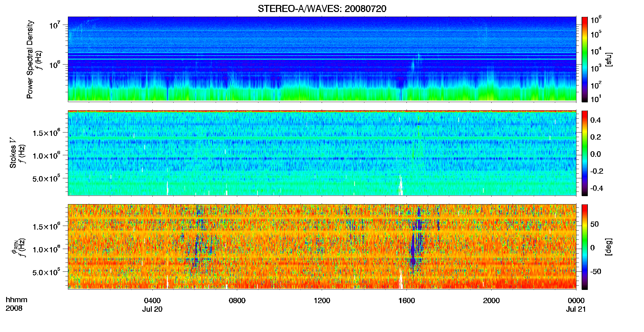Screen dimensions: 644x332
Task: Click the 1200 time tick label
Action: tap(322, 301)
